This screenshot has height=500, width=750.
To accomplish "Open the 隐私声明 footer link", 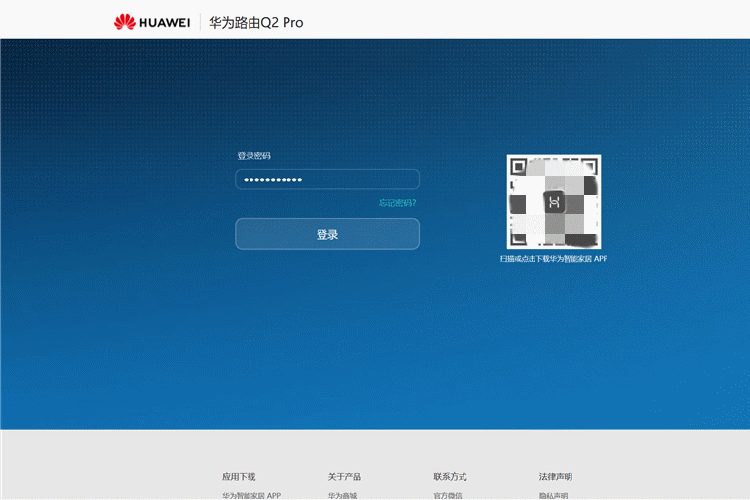I will coord(553,495).
